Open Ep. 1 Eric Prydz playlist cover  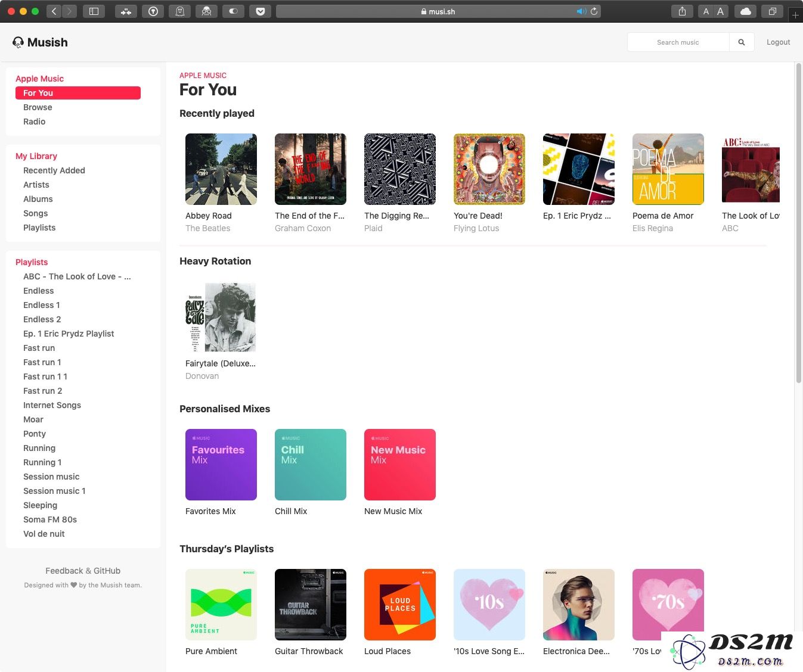click(x=579, y=169)
